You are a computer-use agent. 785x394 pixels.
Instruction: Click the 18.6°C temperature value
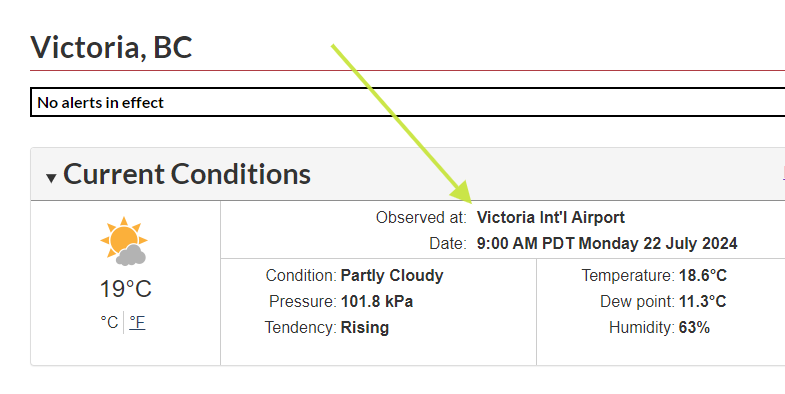(703, 275)
